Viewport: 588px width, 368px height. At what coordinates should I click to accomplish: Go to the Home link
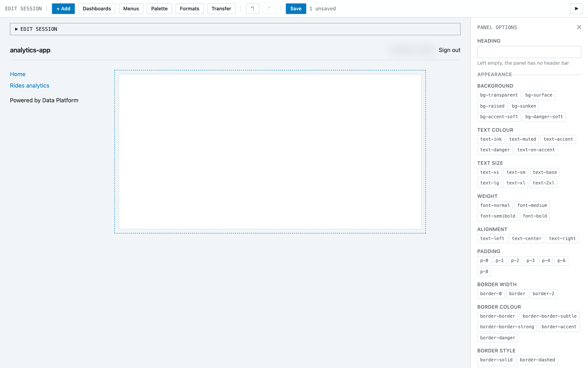click(x=18, y=74)
